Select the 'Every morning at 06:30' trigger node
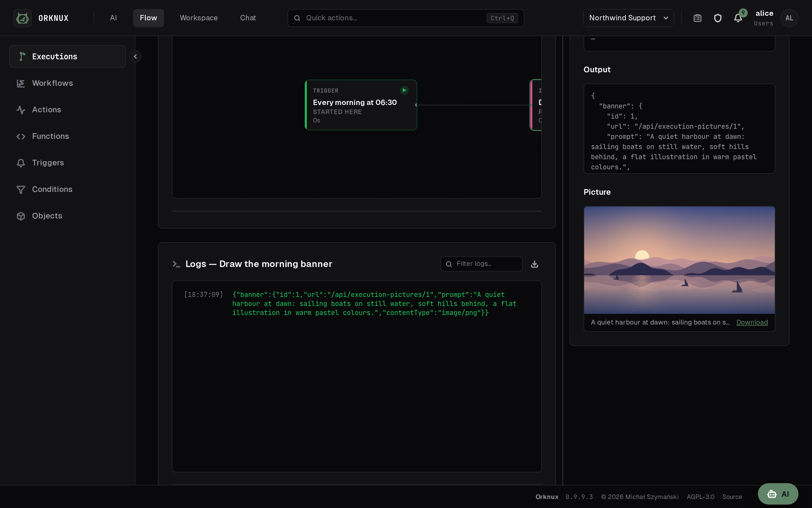The image size is (812, 508). pyautogui.click(x=361, y=105)
